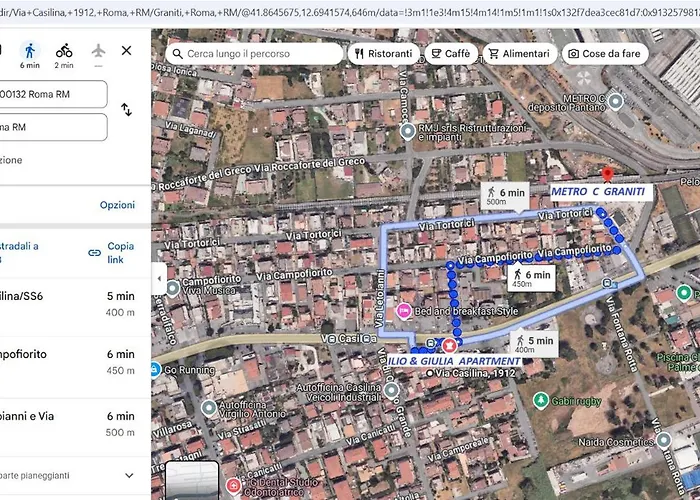Click Campofiorito Viva Musica marker
Screen dimensions: 700x500
coord(173,288)
